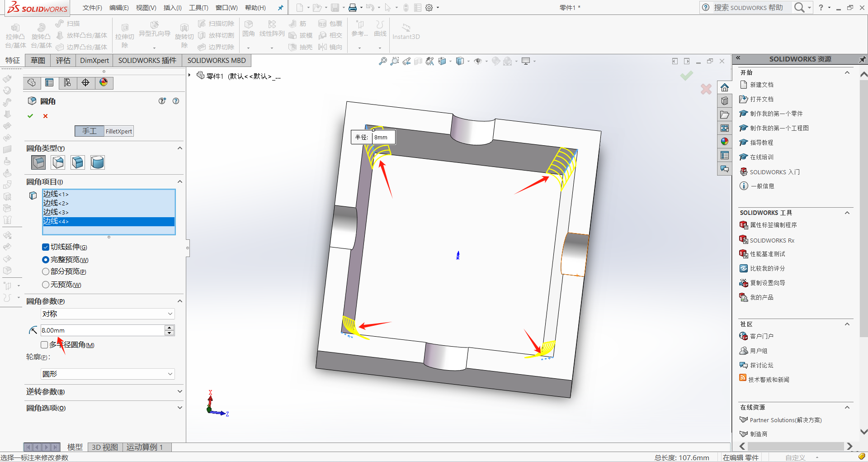Screen dimensions: 868x462
Task: Click the Save icon in top toolbar
Action: tap(335, 8)
